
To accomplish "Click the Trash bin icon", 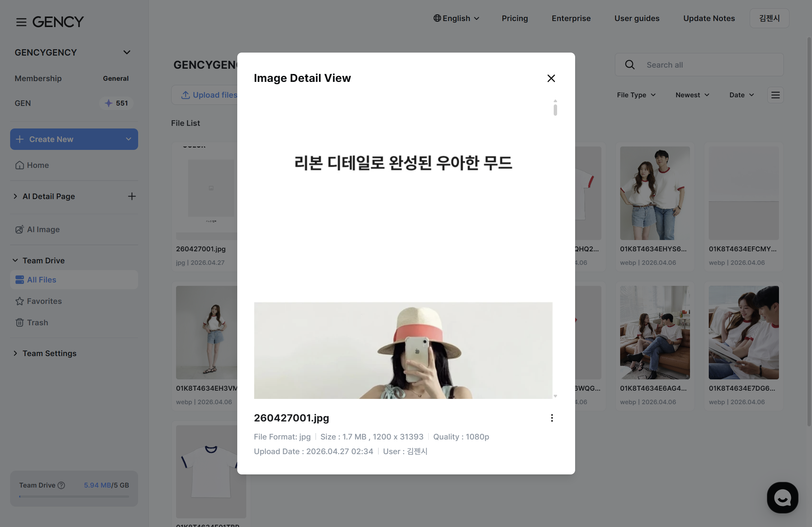I will (x=20, y=323).
